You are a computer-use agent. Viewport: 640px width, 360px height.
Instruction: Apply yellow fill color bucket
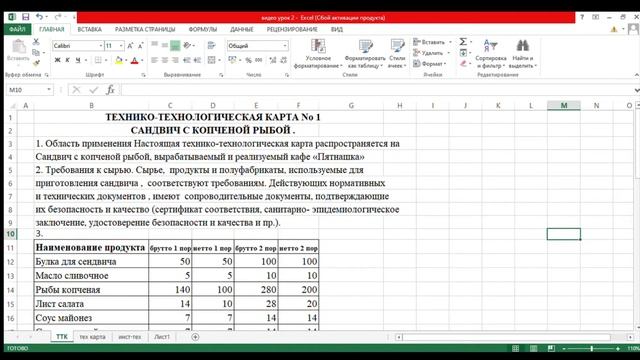click(118, 60)
